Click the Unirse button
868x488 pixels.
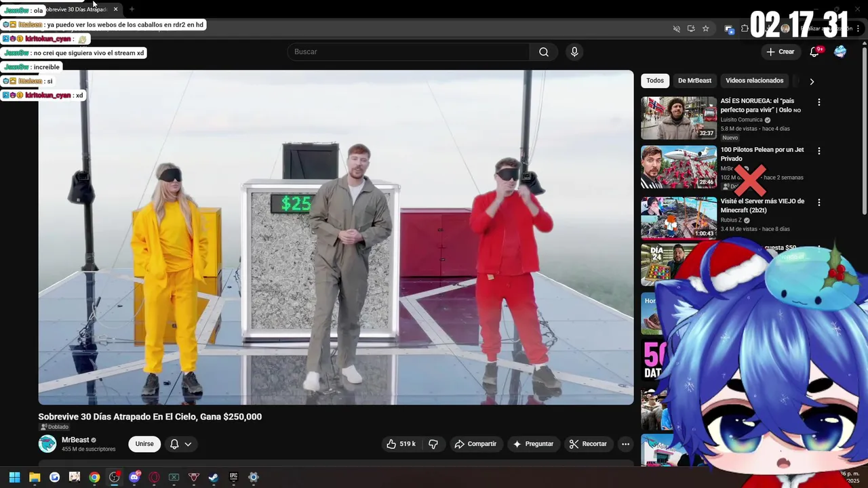click(144, 444)
